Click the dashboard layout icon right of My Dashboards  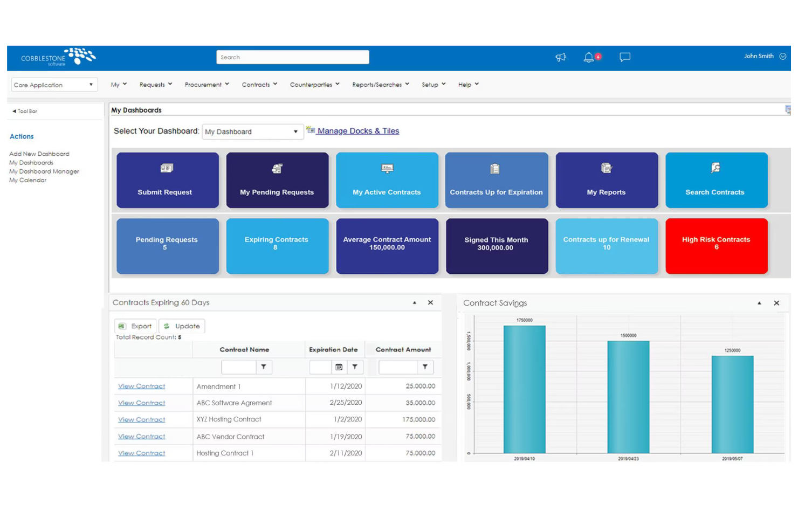point(788,109)
